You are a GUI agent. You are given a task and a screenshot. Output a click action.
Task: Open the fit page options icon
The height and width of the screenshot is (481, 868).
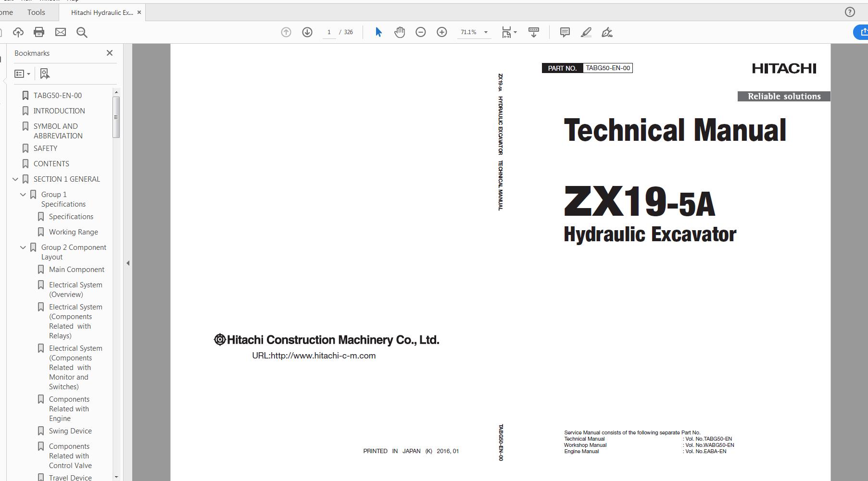point(509,32)
